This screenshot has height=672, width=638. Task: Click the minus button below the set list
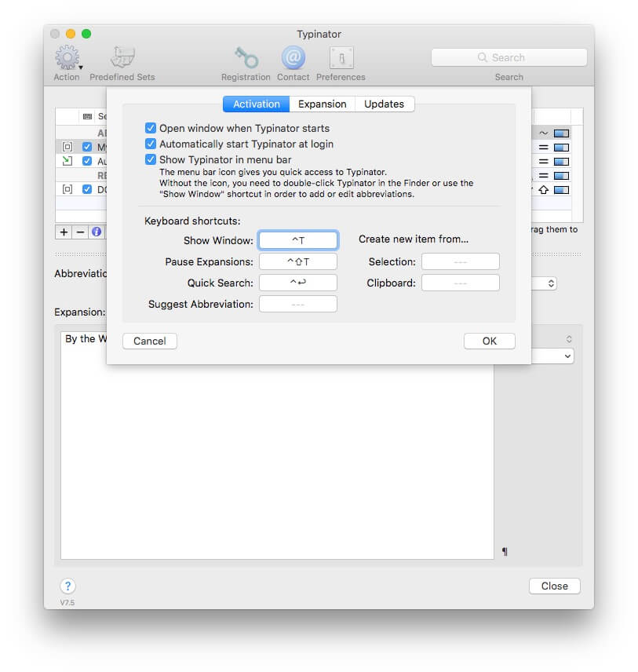click(80, 232)
